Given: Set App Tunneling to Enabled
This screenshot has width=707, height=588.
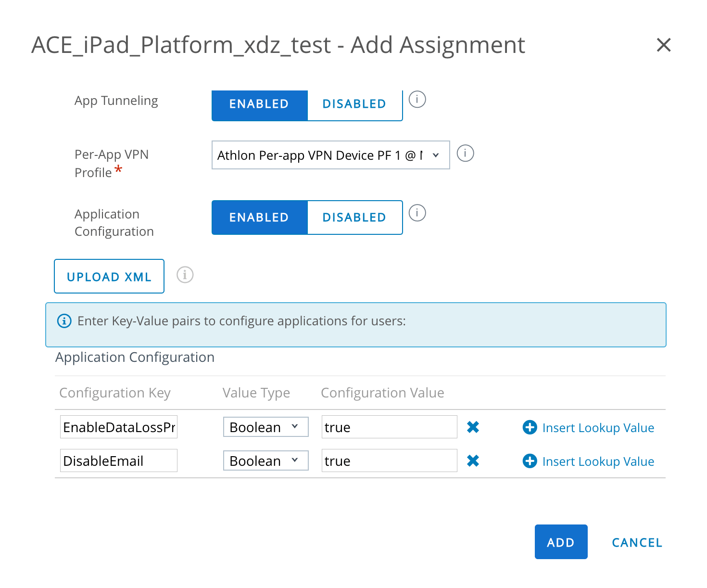Looking at the screenshot, I should [x=259, y=104].
